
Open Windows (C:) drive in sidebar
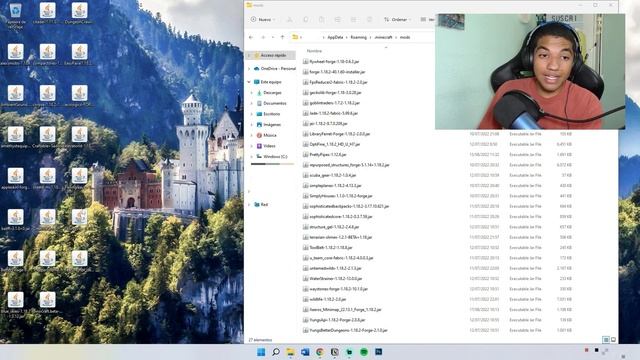coord(272,156)
